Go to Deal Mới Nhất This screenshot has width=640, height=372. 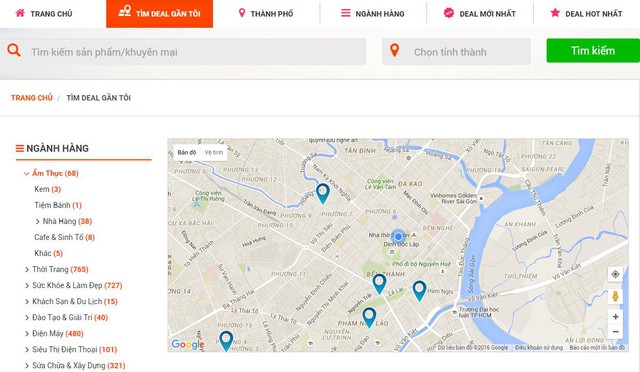pyautogui.click(x=480, y=14)
